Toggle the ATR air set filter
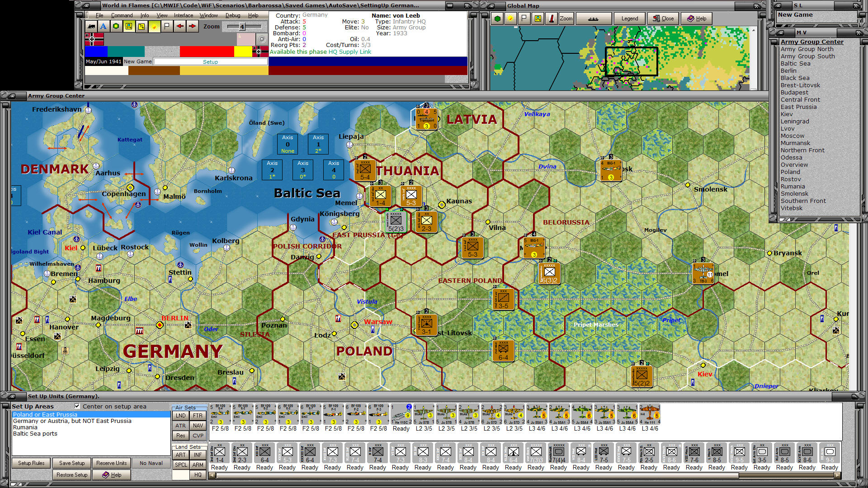This screenshot has width=868, height=488. (180, 426)
